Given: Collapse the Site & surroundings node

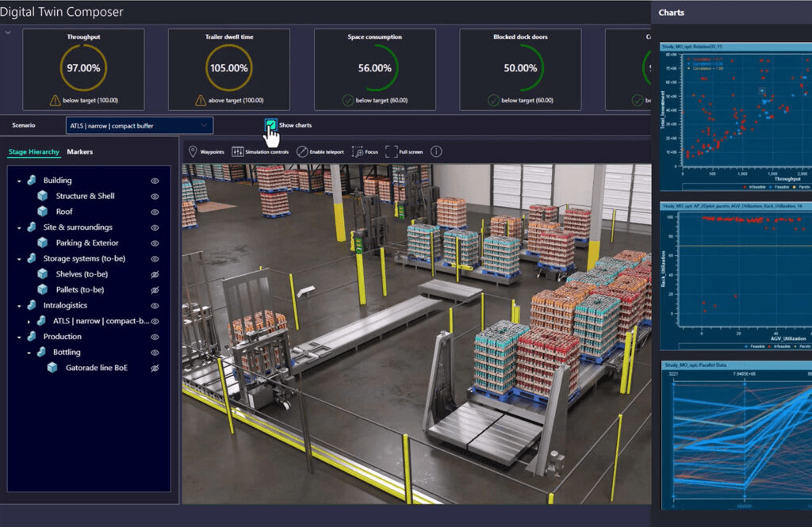Looking at the screenshot, I should pos(19,227).
